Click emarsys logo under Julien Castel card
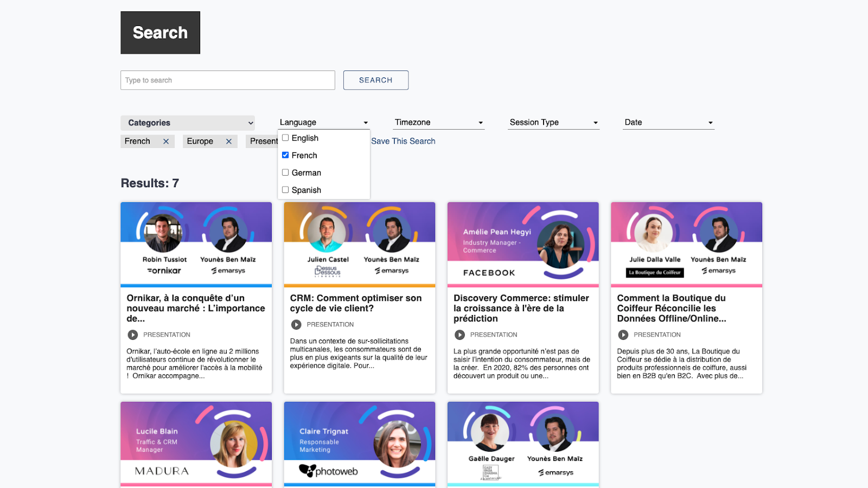868x488 pixels. 392,271
